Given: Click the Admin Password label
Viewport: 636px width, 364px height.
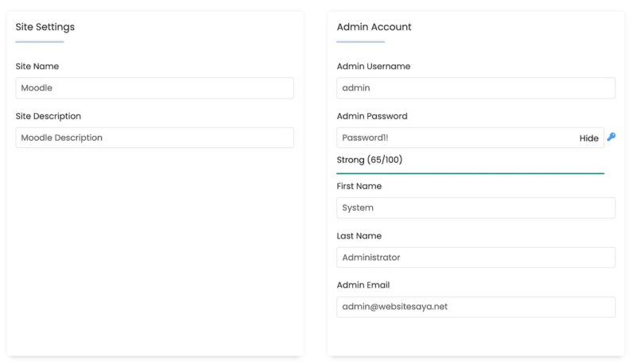Looking at the screenshot, I should [x=372, y=116].
